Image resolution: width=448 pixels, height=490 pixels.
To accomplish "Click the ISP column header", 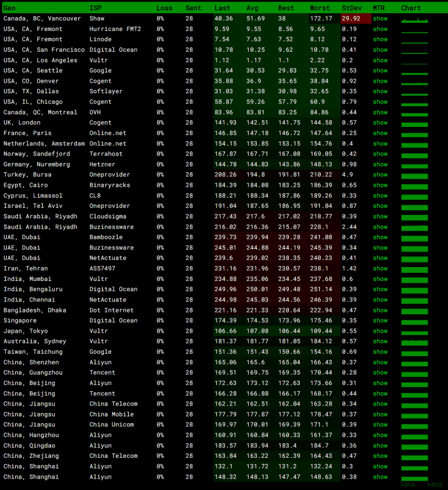I will click(95, 8).
